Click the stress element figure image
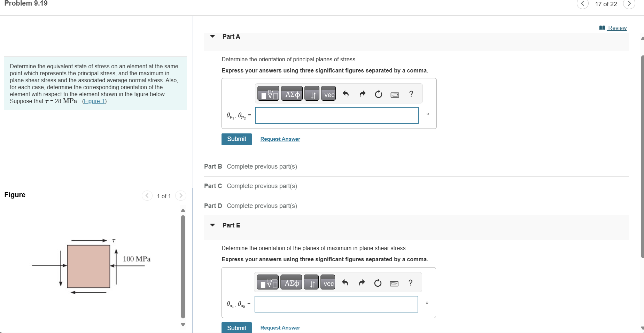 [91, 266]
